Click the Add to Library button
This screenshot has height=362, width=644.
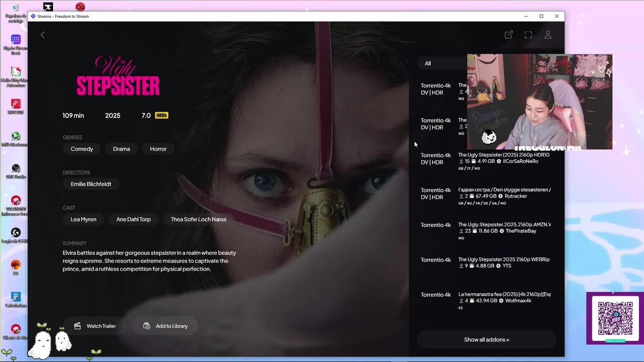(165, 326)
